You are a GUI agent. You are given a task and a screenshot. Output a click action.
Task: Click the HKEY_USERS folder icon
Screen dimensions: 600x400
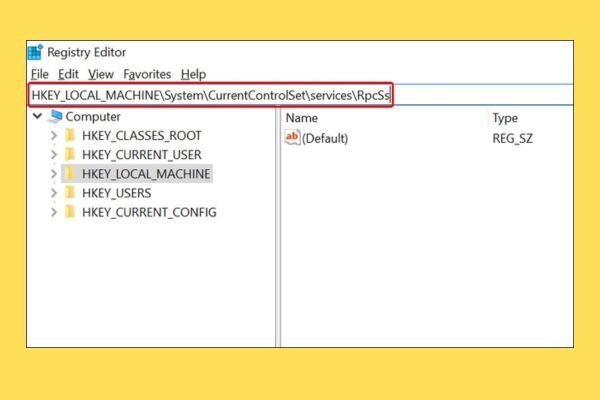[x=70, y=193]
